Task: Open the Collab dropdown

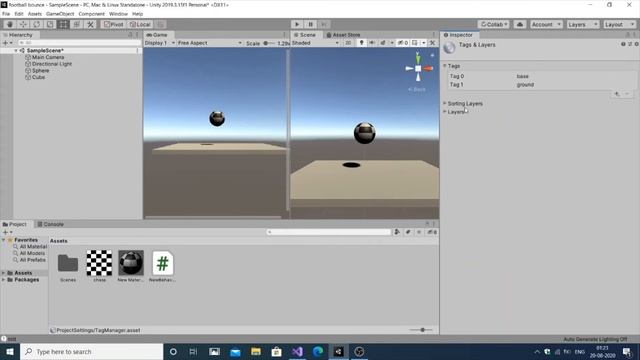Action: pyautogui.click(x=494, y=24)
